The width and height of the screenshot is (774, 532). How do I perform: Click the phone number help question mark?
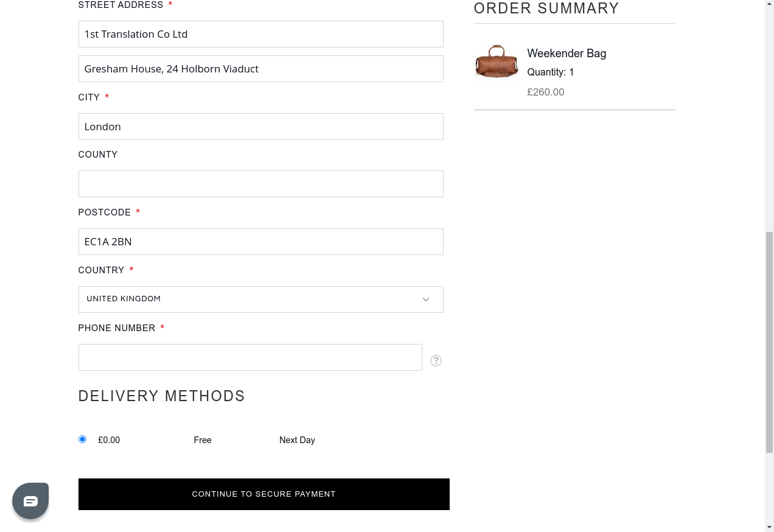point(436,361)
